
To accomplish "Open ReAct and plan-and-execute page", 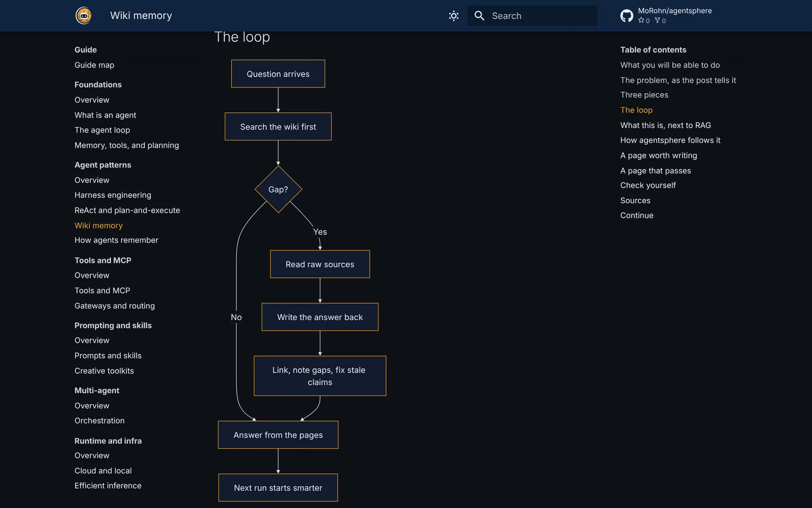I will pos(127,210).
